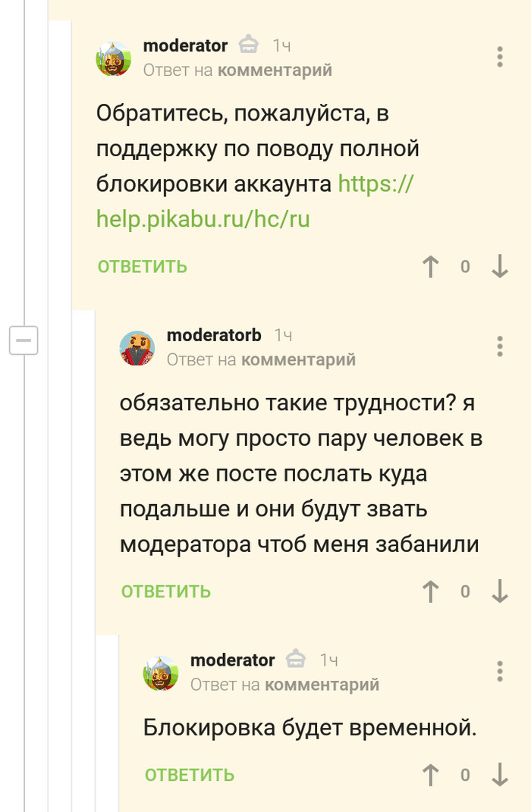Click the helmet badge beside first moderator username

point(249,45)
